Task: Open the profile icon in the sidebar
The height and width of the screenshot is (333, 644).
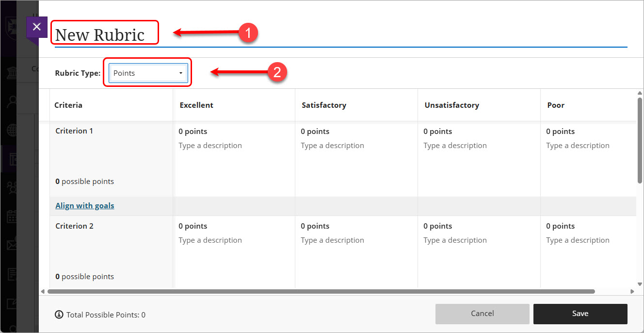Action: 13,102
